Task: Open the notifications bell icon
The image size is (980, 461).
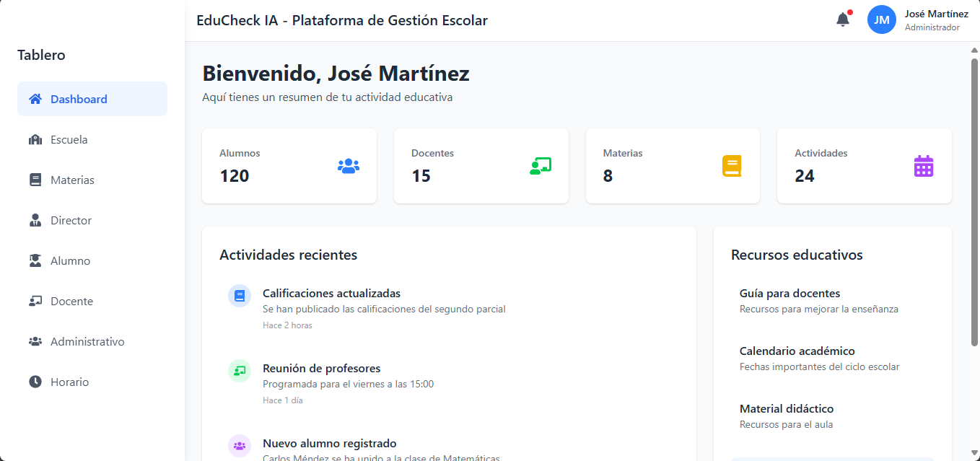Action: pyautogui.click(x=843, y=19)
